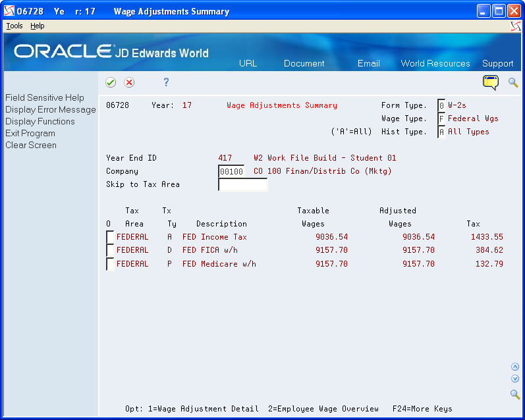Open the yellow chat bubble icon
The height and width of the screenshot is (420, 525).
491,83
